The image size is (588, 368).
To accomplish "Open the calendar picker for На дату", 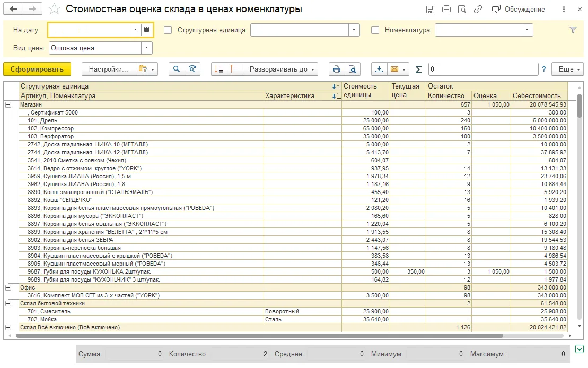I will pyautogui.click(x=147, y=30).
